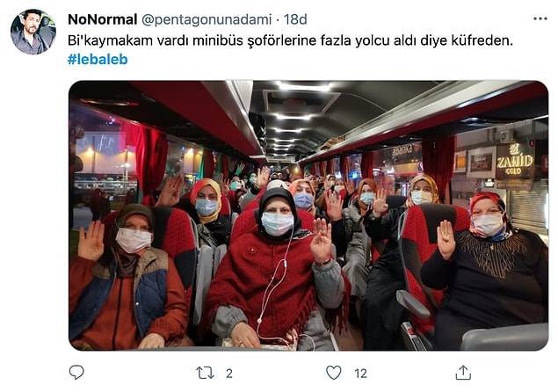Click the ZAHİD GOLD sign in photo
The image size is (558, 392).
click(x=515, y=161)
